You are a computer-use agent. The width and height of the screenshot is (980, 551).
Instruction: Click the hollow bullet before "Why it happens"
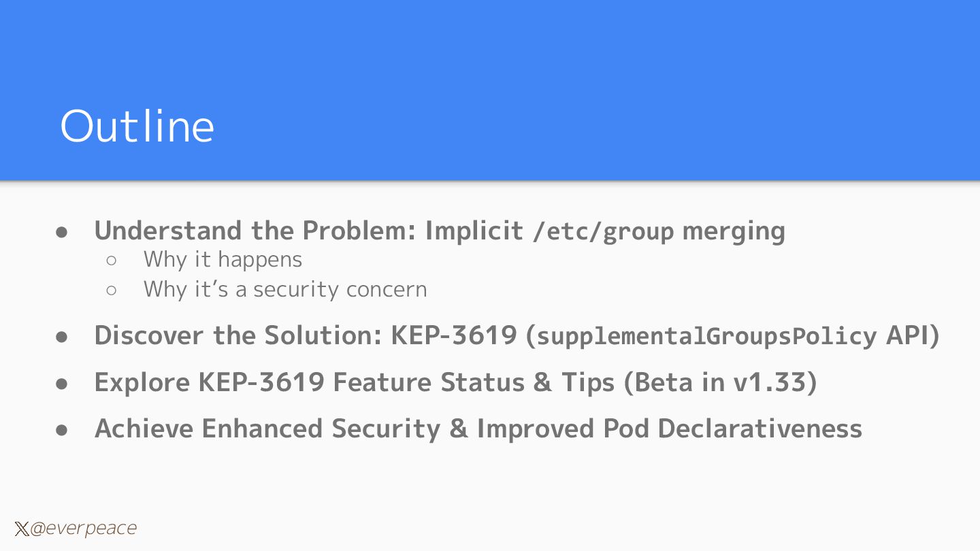(x=112, y=260)
